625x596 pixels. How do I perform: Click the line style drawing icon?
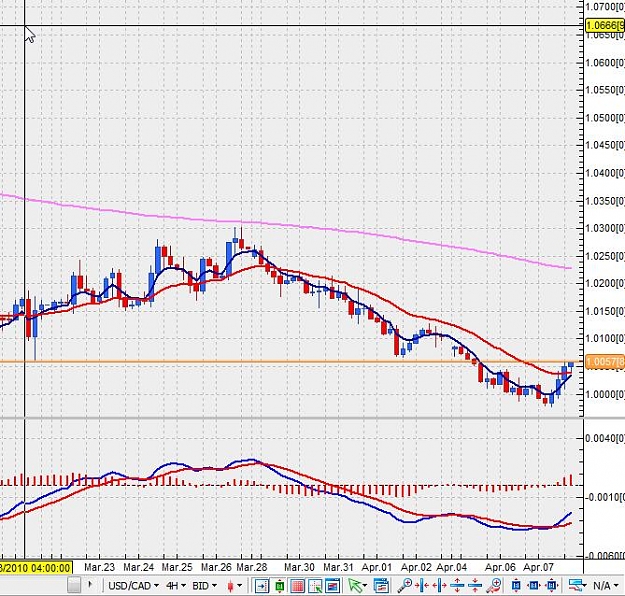(575, 586)
